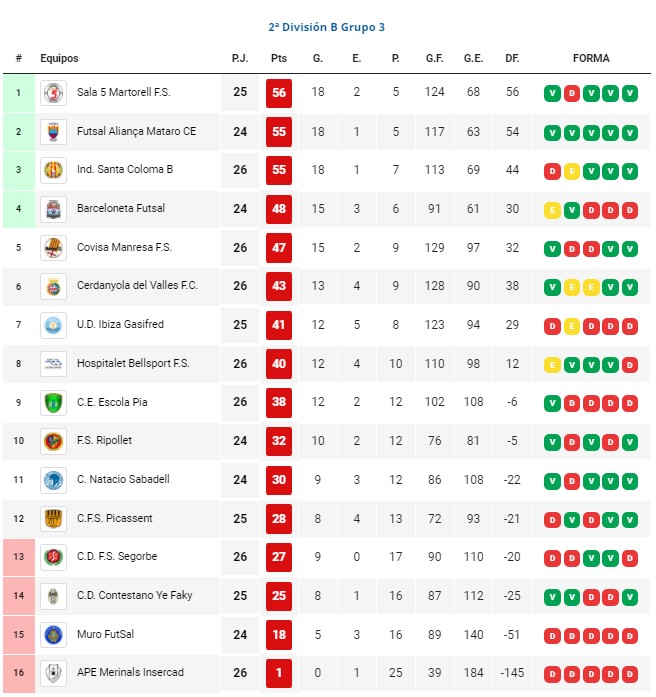Select the C. Natacio Sabadell blue logo
656x697 pixels.
[x=53, y=480]
